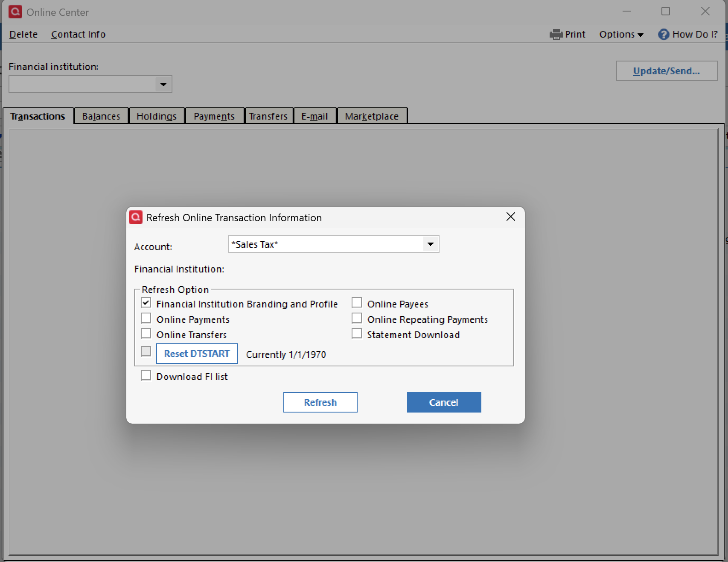Expand the Financial institution dropdown in Online Center

pos(163,84)
